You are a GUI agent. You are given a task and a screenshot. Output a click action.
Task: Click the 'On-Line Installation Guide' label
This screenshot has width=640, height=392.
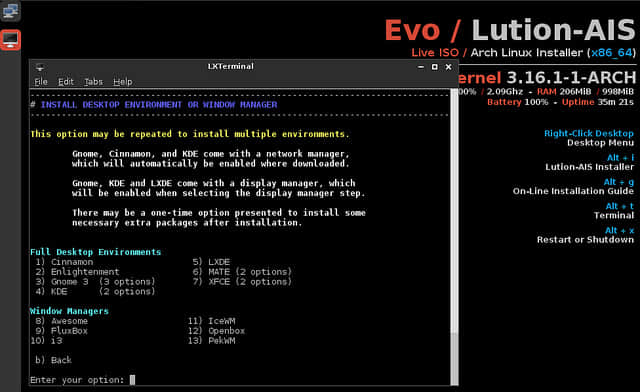573,191
